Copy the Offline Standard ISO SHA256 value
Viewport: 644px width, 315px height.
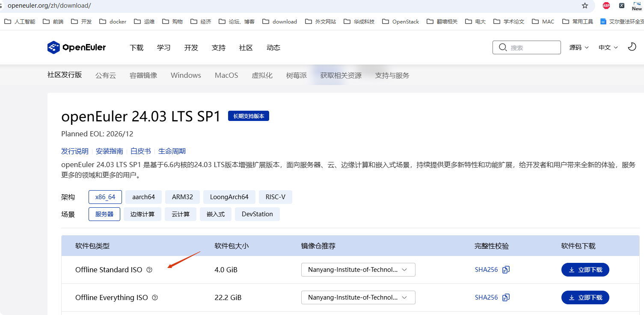point(506,270)
